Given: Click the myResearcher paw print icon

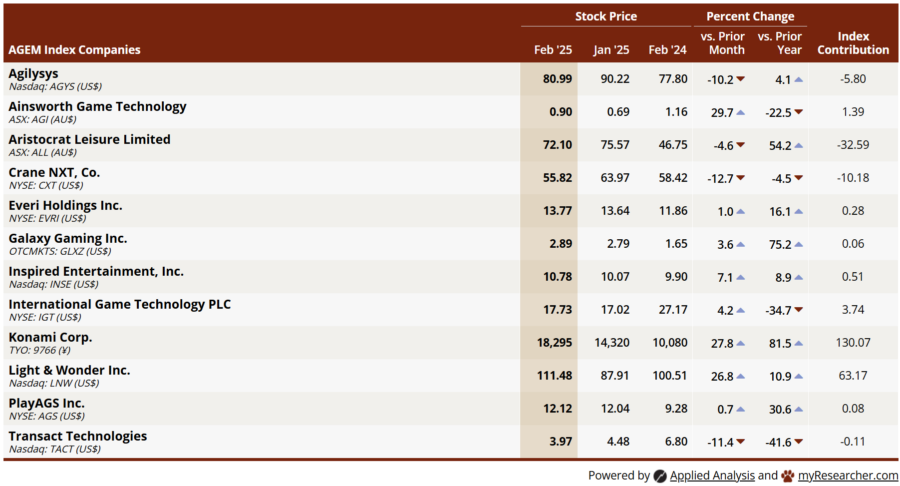Looking at the screenshot, I should [788, 476].
